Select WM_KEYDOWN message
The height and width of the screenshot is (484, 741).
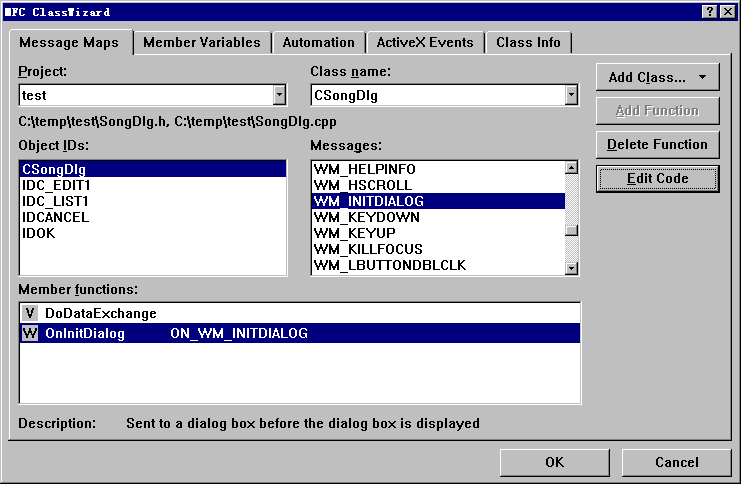(439, 217)
